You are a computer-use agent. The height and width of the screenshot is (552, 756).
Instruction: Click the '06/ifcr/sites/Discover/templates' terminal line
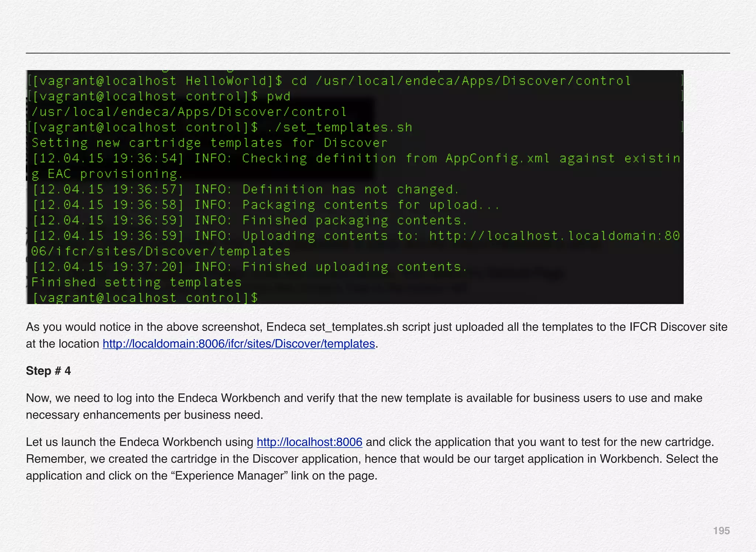[161, 251]
